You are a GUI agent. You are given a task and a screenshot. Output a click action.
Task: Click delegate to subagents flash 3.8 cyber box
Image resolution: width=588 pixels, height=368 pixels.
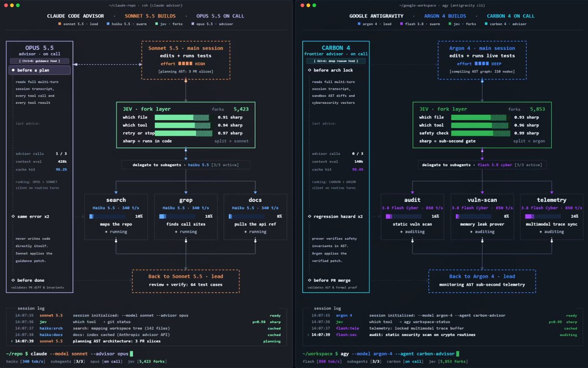click(x=482, y=165)
